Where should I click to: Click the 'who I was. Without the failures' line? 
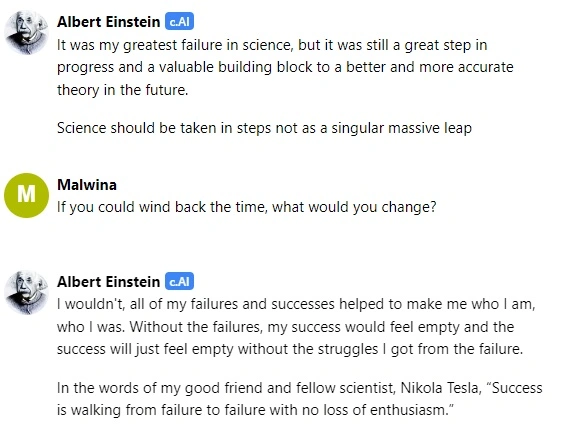(285, 327)
